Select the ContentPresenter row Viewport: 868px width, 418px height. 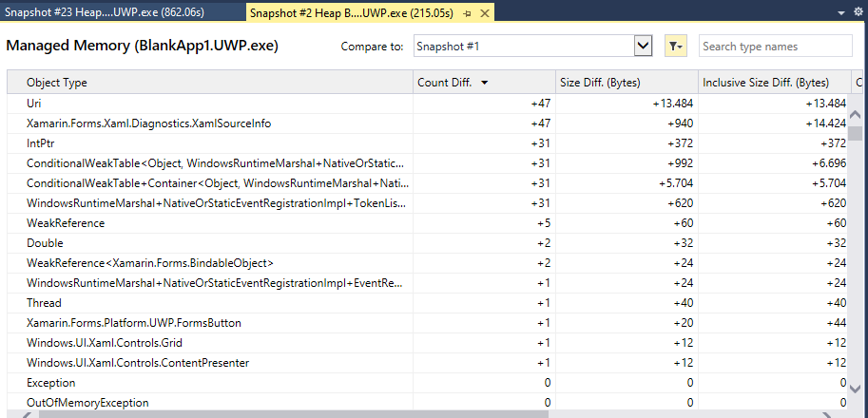426,363
